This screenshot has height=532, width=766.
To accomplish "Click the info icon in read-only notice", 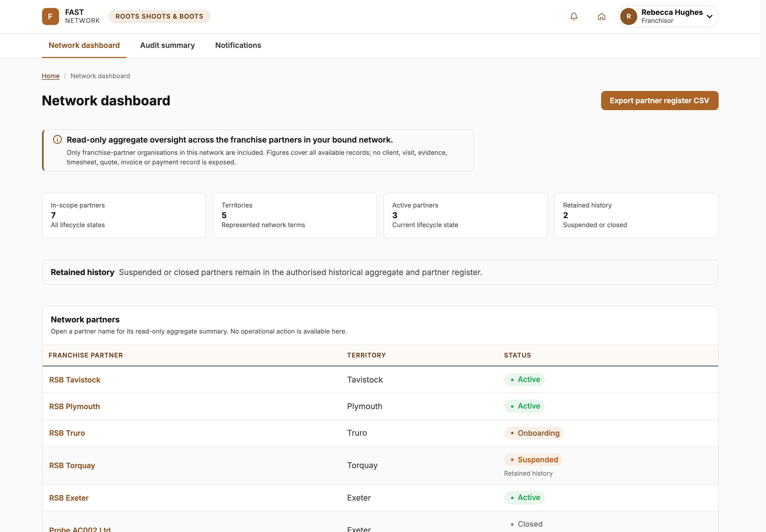I will pos(57,139).
